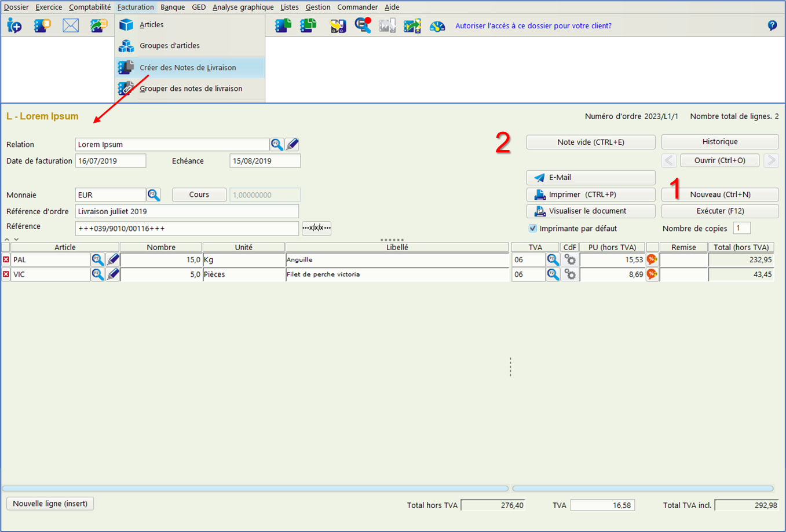The height and width of the screenshot is (532, 786).
Task: Add a row with Nouvelle ligne (insert)
Action: [x=50, y=504]
